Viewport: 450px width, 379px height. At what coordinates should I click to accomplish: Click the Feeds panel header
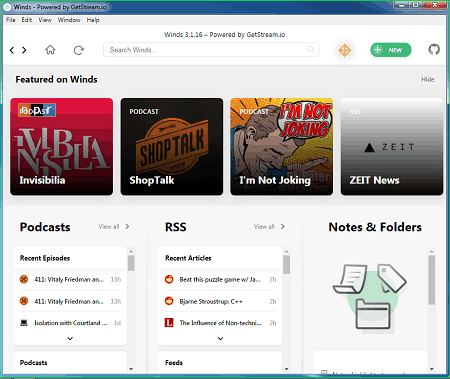pos(174,362)
